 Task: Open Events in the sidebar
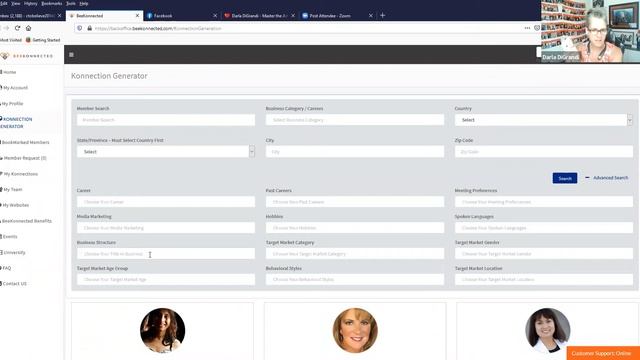click(x=9, y=237)
